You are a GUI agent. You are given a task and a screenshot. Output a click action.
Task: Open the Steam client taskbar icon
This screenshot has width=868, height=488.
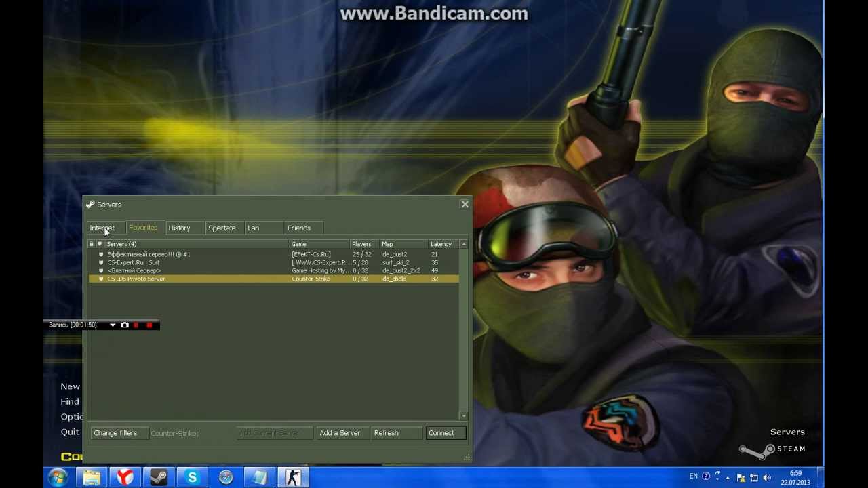click(159, 478)
